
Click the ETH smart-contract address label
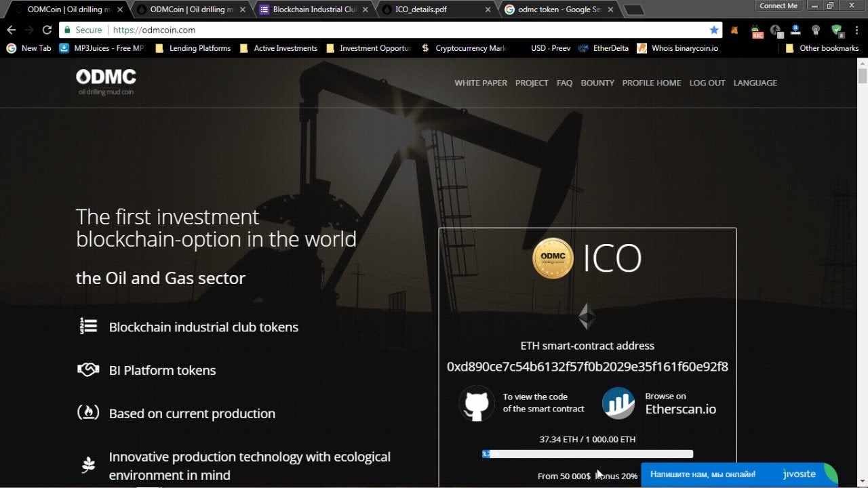coord(587,346)
